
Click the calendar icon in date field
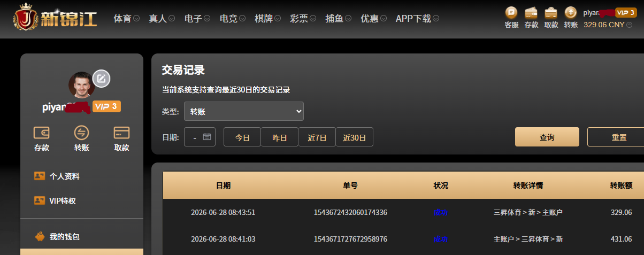[207, 137]
